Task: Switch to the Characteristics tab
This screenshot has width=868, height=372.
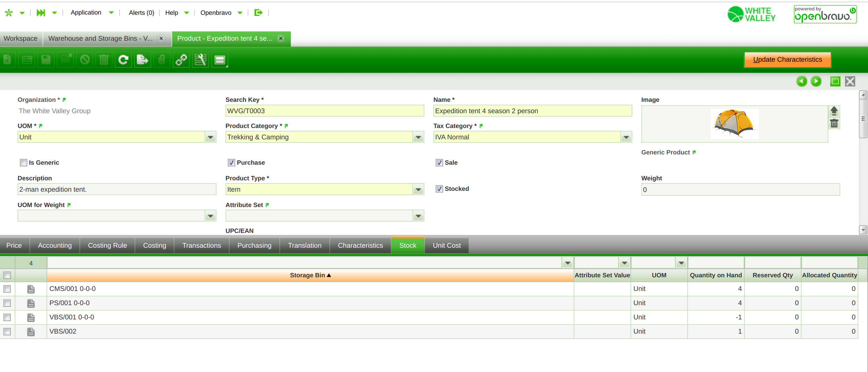Action: click(360, 245)
